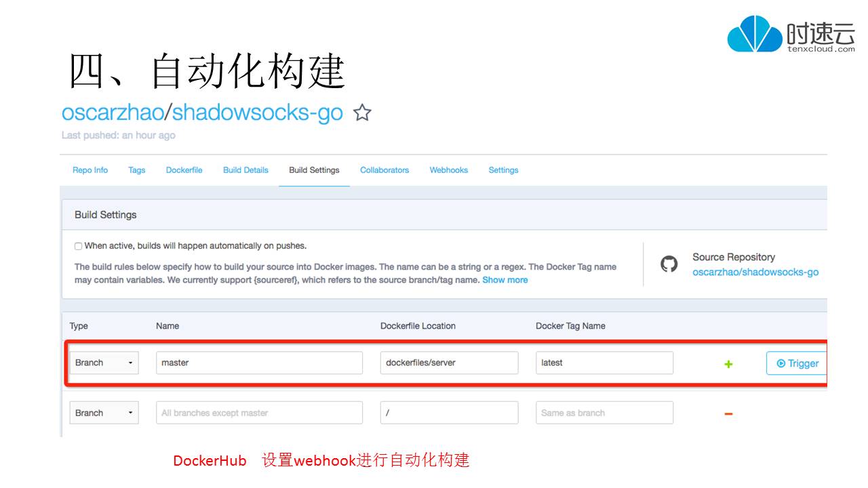Remove second build rule with minus icon
Image resolution: width=868 pixels, height=488 pixels.
[728, 413]
